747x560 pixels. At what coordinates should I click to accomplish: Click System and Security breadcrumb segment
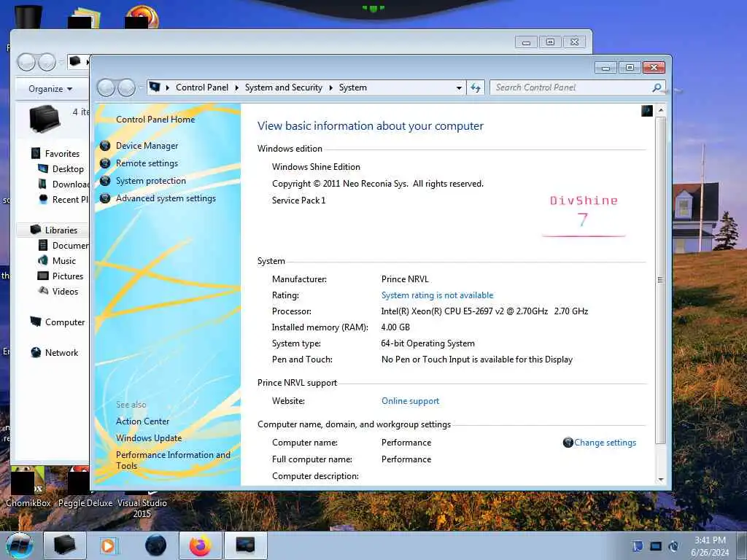pyautogui.click(x=284, y=87)
